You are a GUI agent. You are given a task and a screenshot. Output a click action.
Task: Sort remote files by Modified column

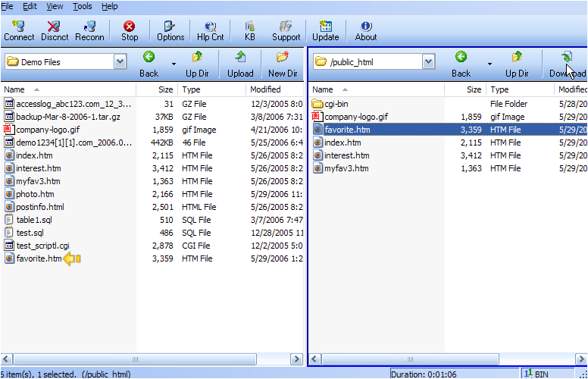click(571, 89)
